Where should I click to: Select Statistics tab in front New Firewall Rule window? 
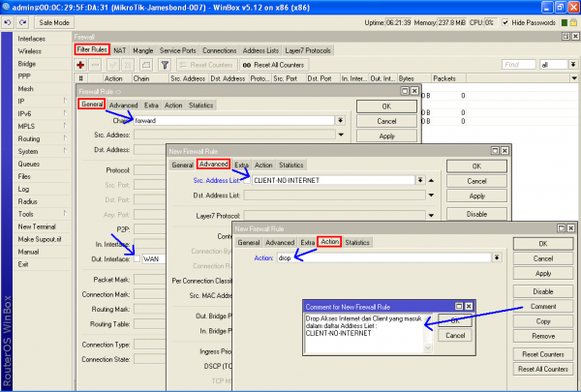[x=357, y=242]
